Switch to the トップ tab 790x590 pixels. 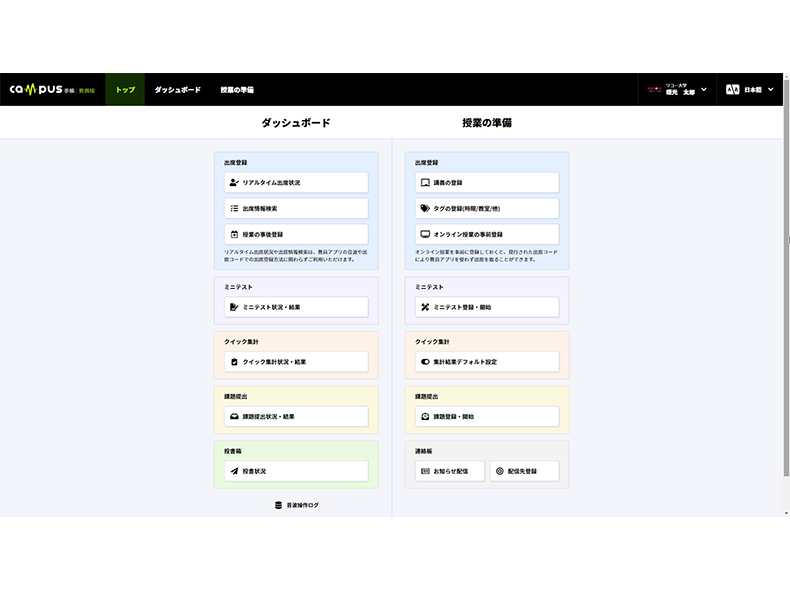(x=125, y=90)
